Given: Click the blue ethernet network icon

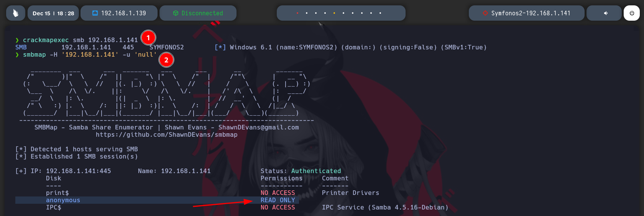Looking at the screenshot, I should click(x=95, y=13).
